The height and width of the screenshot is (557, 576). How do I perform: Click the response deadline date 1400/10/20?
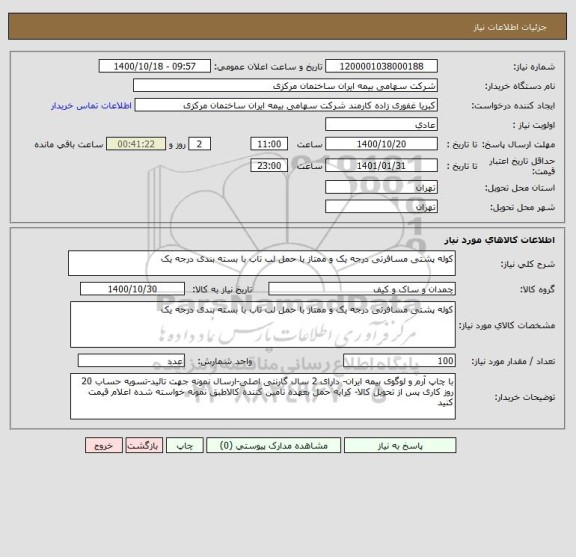pos(381,144)
